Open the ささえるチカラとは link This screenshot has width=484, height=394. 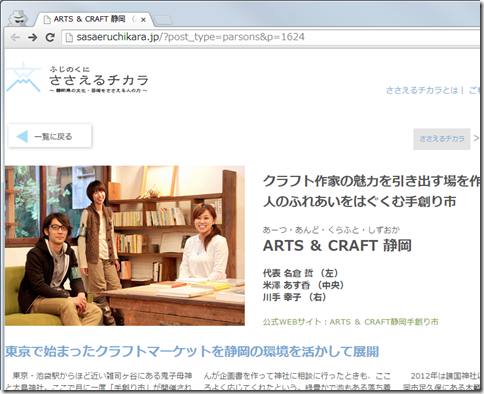(x=422, y=90)
